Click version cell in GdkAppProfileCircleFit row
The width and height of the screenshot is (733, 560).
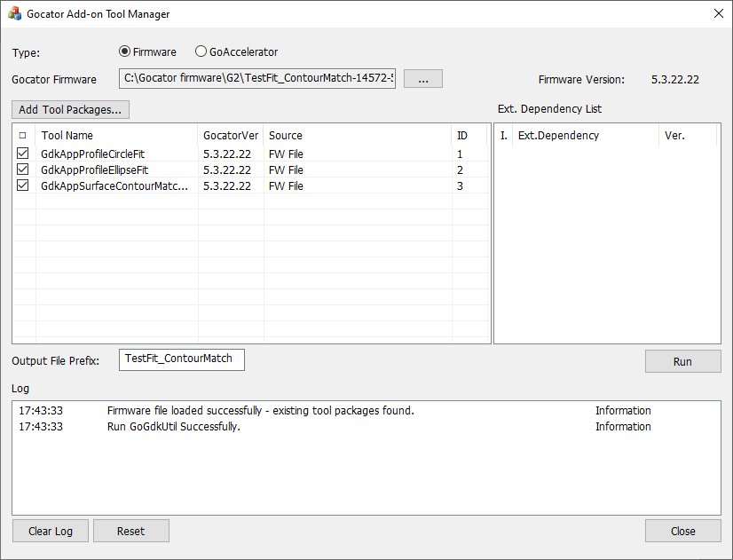[x=226, y=154]
